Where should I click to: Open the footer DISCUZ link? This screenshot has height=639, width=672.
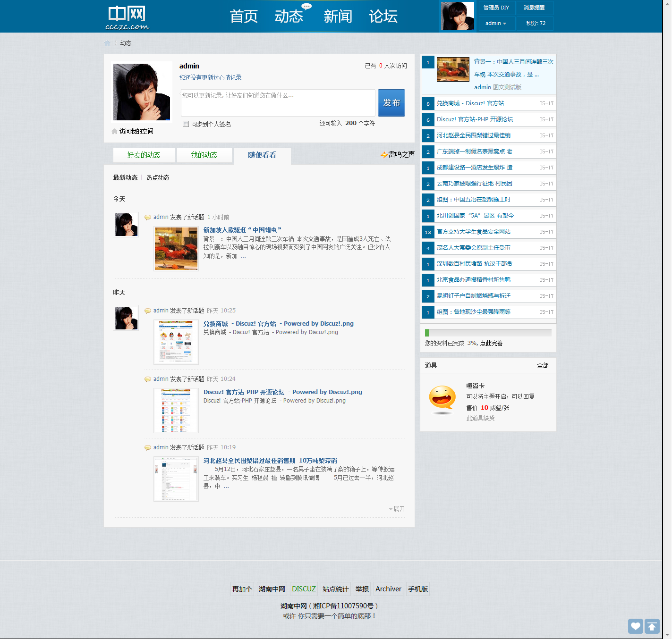point(304,589)
